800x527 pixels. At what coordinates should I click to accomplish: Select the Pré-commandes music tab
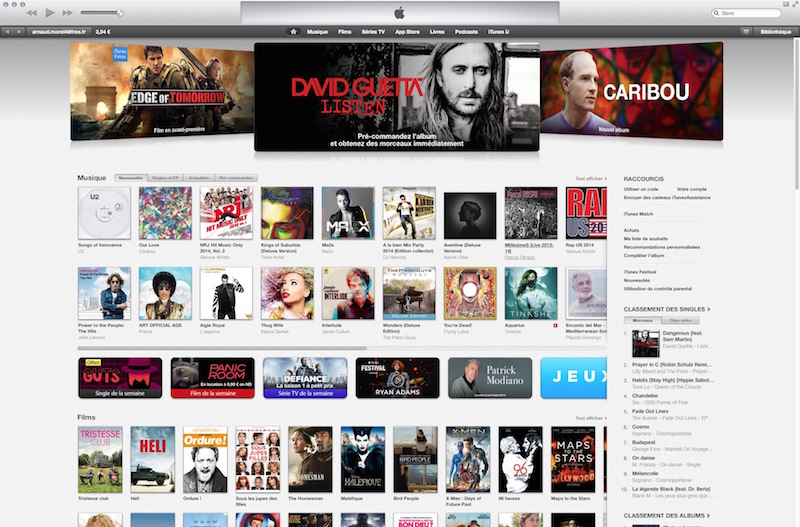(236, 178)
